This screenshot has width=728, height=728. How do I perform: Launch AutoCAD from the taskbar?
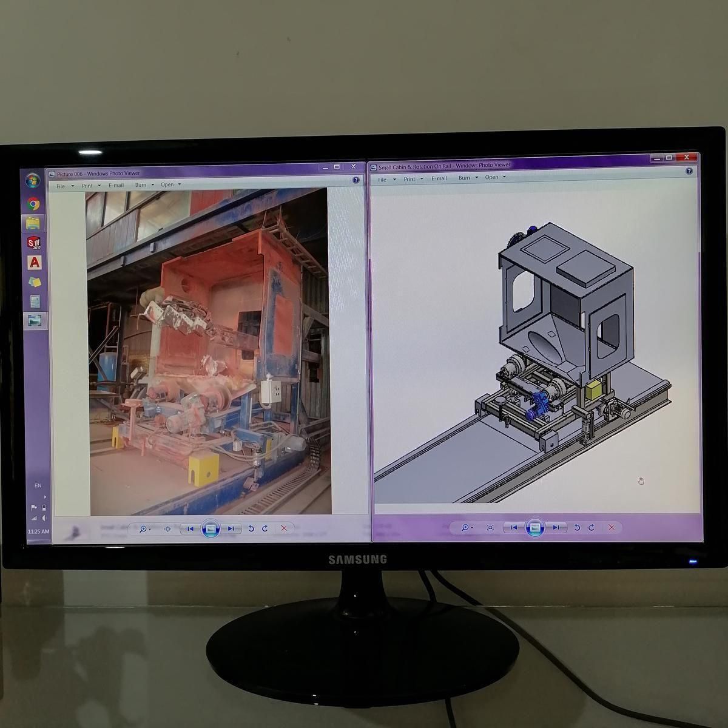35,263
